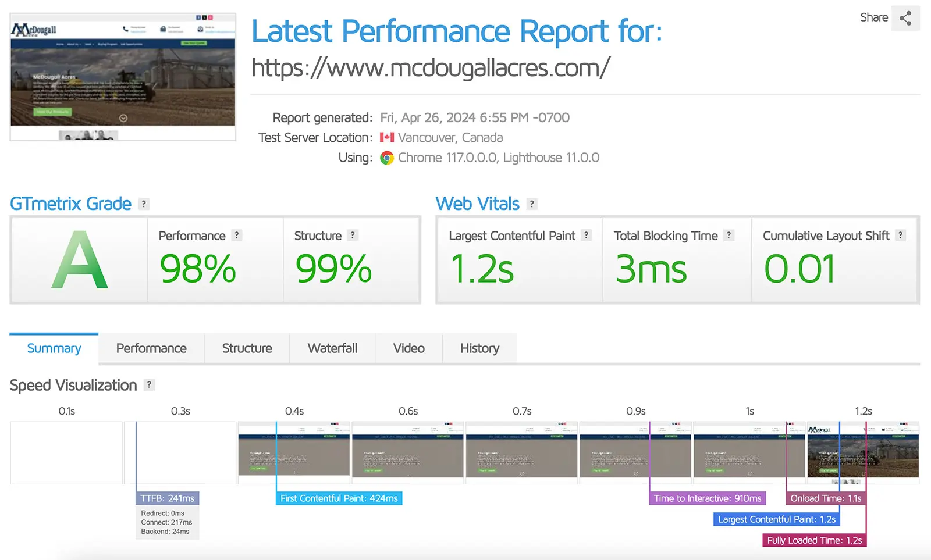Open the Structure tab
The image size is (931, 560).
click(x=247, y=348)
